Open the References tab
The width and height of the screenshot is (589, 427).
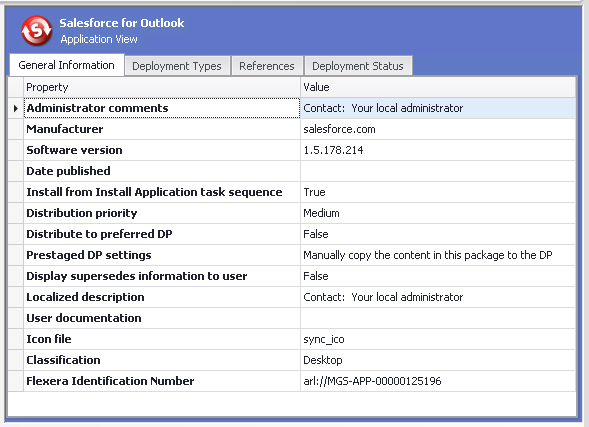[267, 66]
